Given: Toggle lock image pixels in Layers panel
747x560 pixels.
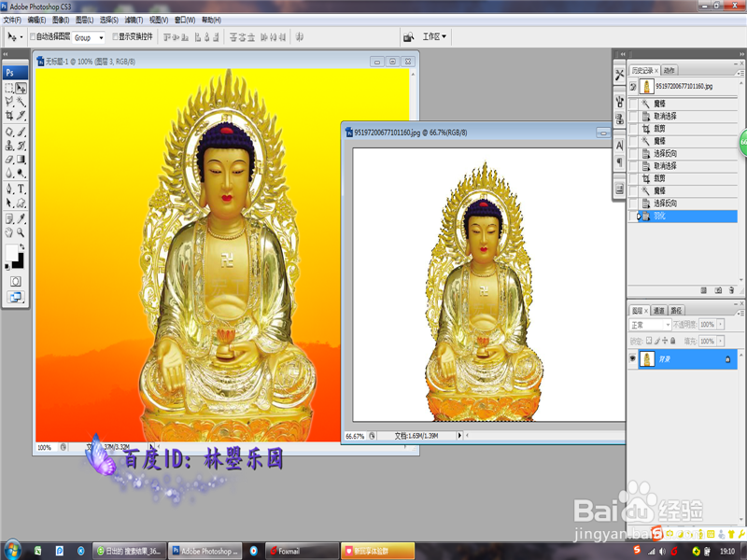Looking at the screenshot, I should coord(657,341).
